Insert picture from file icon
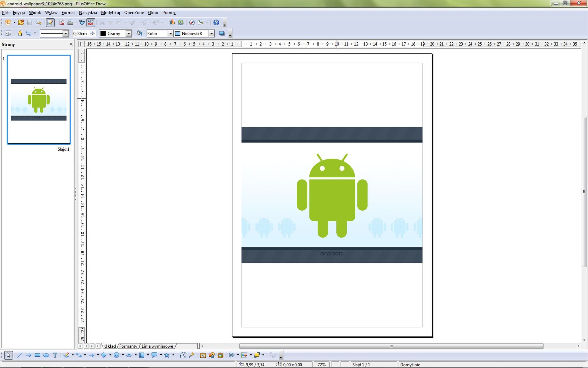This screenshot has height=368, width=588. tap(212, 355)
